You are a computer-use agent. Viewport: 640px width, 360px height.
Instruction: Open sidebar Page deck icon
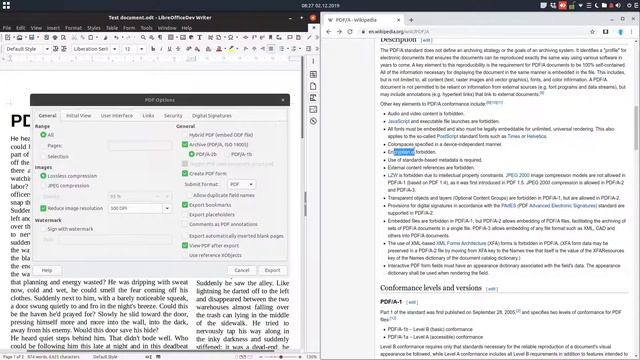coord(313,86)
